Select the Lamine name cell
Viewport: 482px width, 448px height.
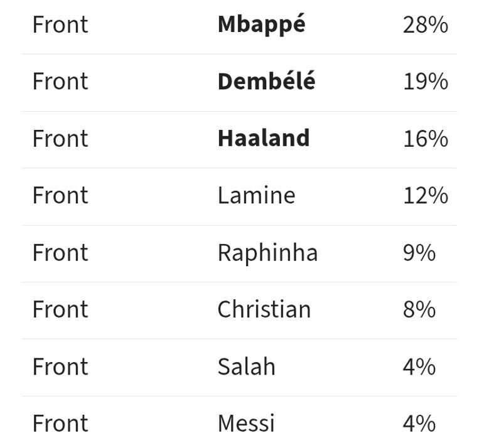(256, 196)
